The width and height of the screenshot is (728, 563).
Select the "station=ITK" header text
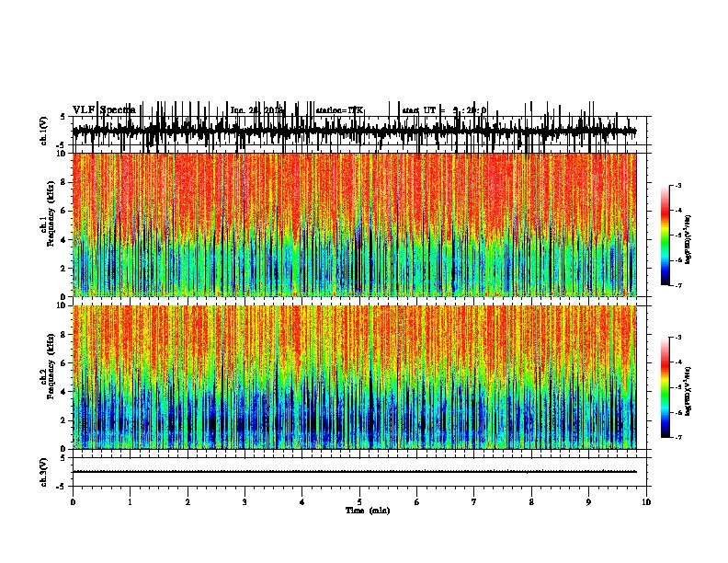pos(339,110)
